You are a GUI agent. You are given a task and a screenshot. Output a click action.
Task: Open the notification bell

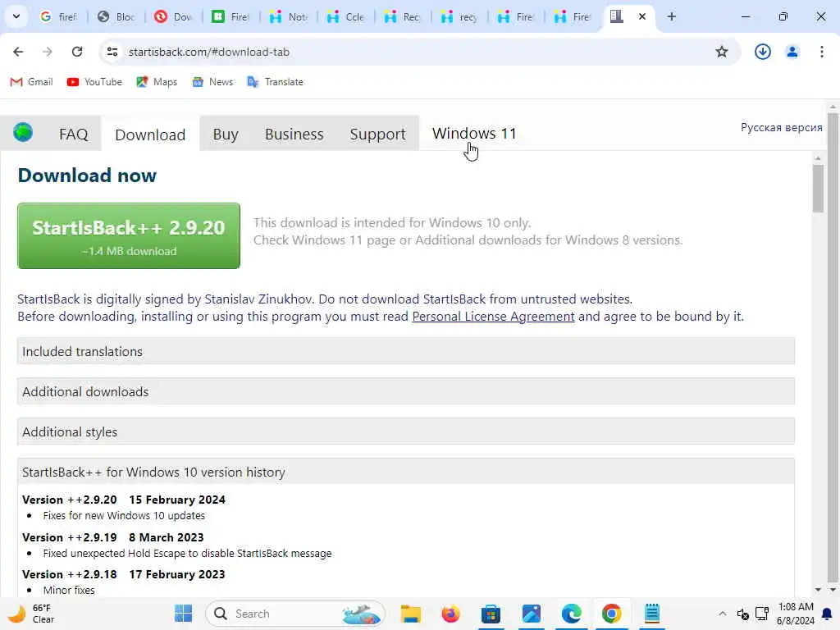(827, 614)
